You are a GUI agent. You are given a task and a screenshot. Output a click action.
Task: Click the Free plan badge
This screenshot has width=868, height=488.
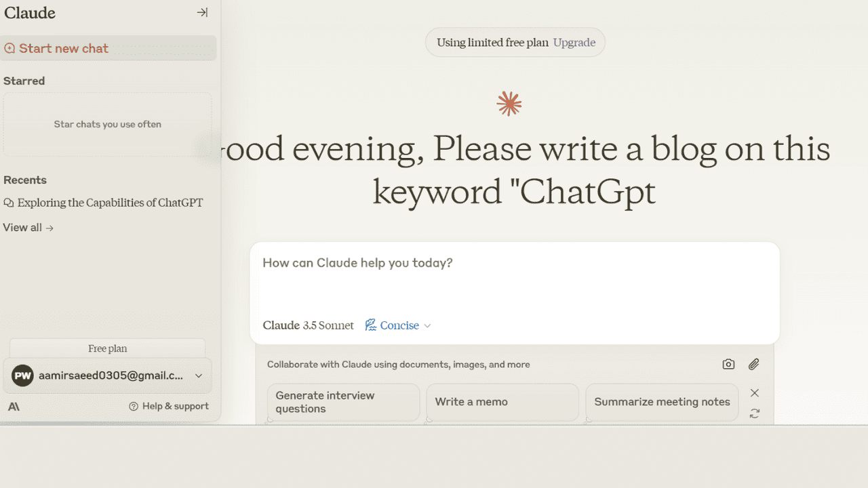coord(107,348)
